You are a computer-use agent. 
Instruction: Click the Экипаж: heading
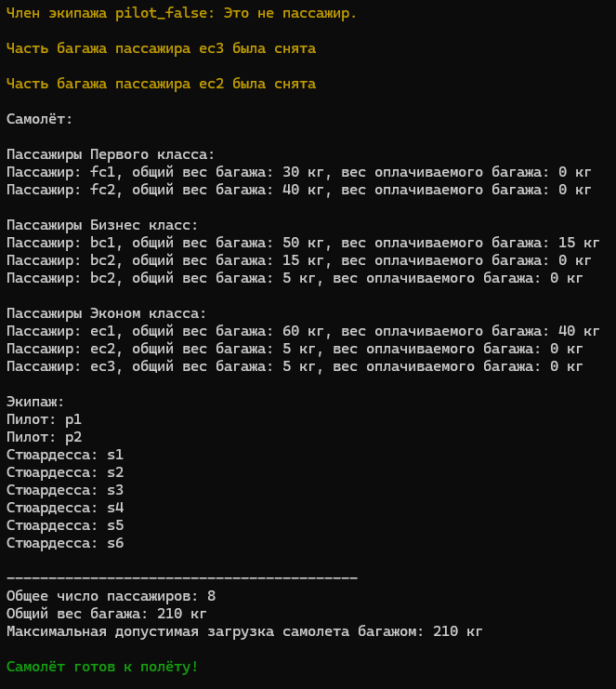click(x=35, y=402)
